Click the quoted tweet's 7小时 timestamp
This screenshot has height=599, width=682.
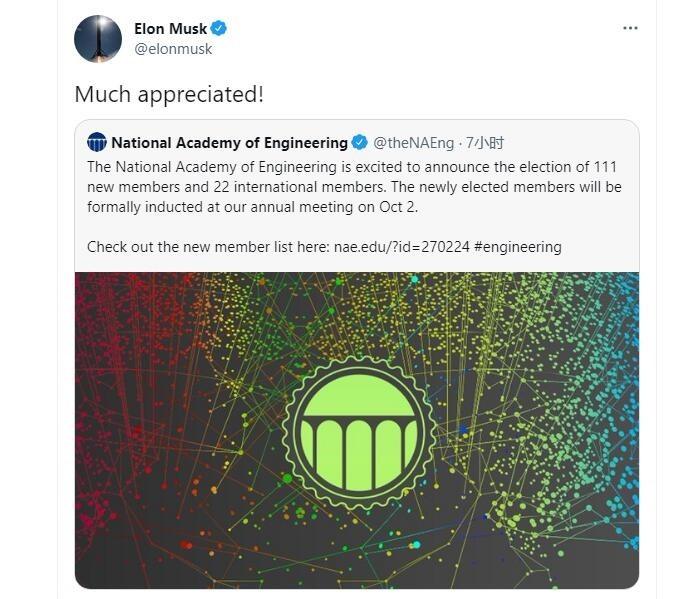(485, 143)
